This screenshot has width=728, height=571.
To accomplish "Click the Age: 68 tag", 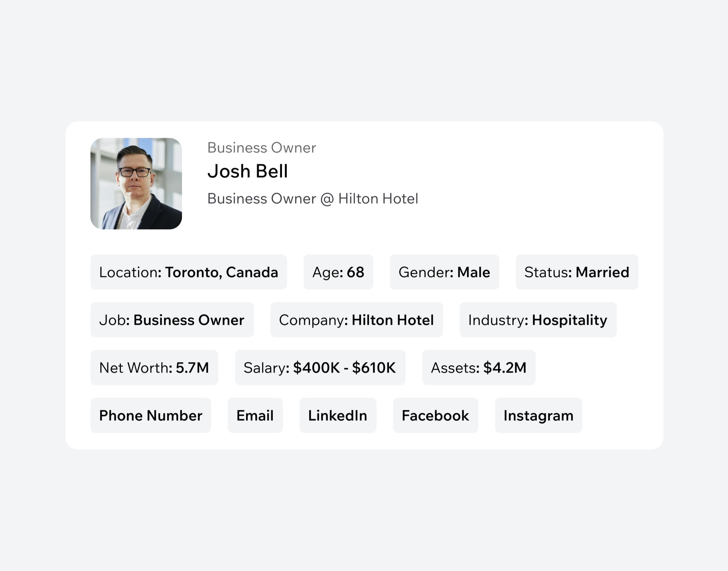I will (x=339, y=272).
